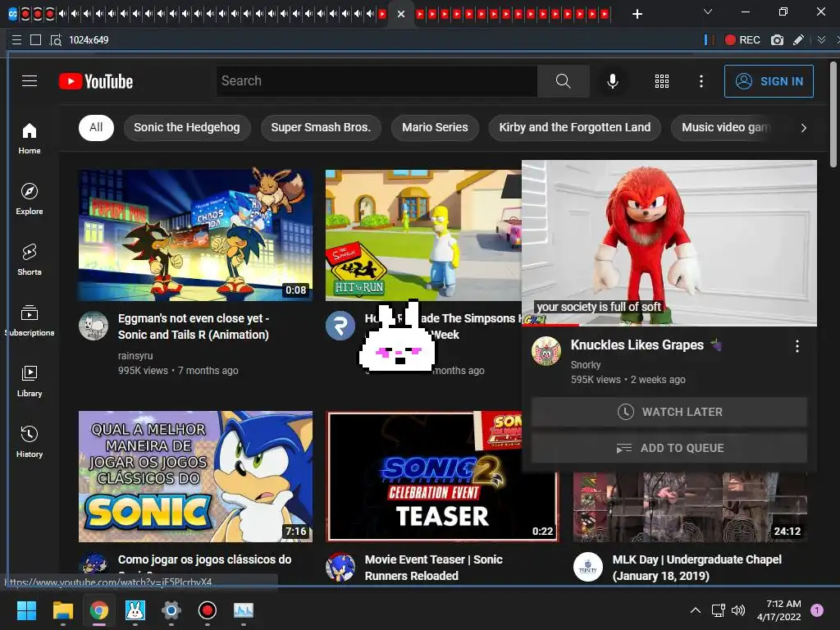Viewport: 840px width, 630px height.
Task: Open History in the sidebar
Action: click(x=30, y=441)
